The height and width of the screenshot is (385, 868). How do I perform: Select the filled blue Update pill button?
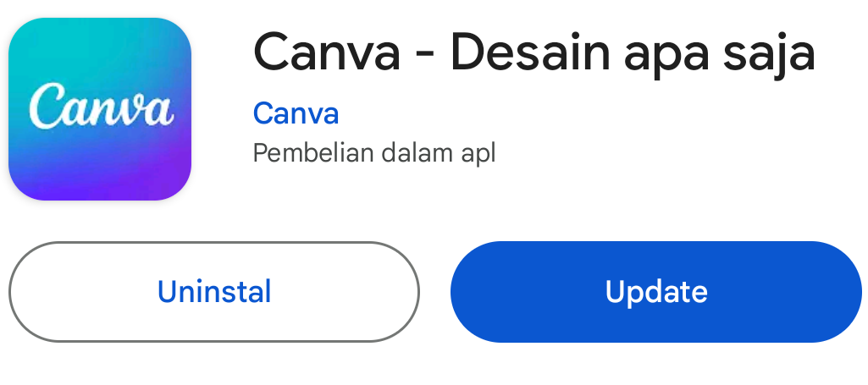click(x=656, y=292)
